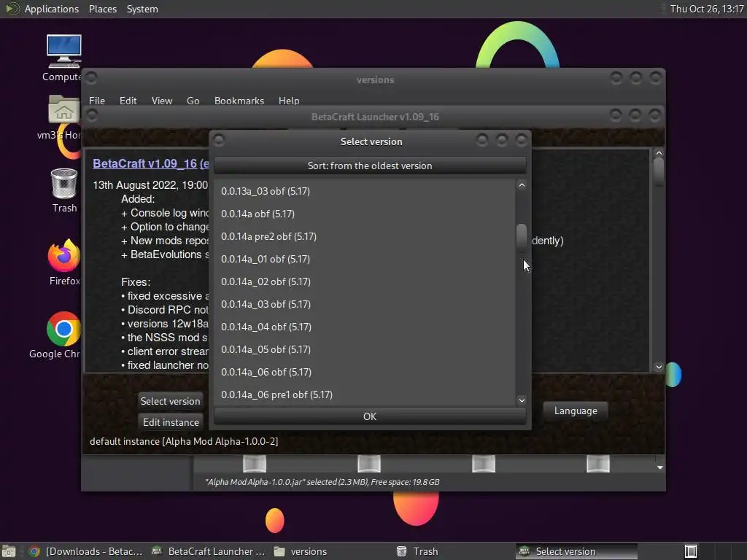Click changelog scroll up arrow in launcher
Image resolution: width=747 pixels, height=560 pixels.
(659, 153)
